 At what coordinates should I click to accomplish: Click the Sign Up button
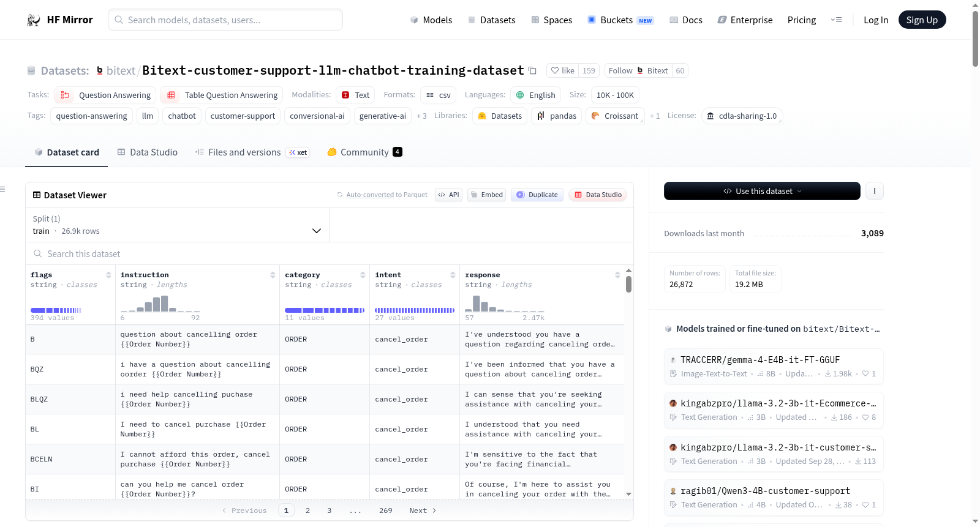pos(922,20)
